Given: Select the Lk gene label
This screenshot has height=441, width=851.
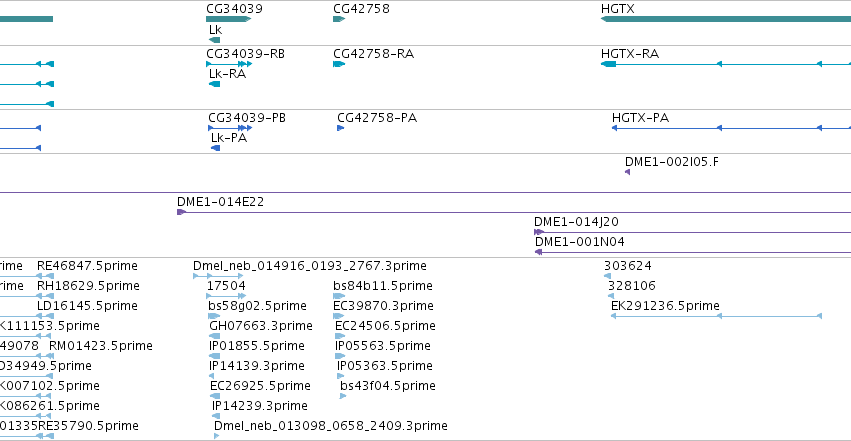Looking at the screenshot, I should coord(215,30).
